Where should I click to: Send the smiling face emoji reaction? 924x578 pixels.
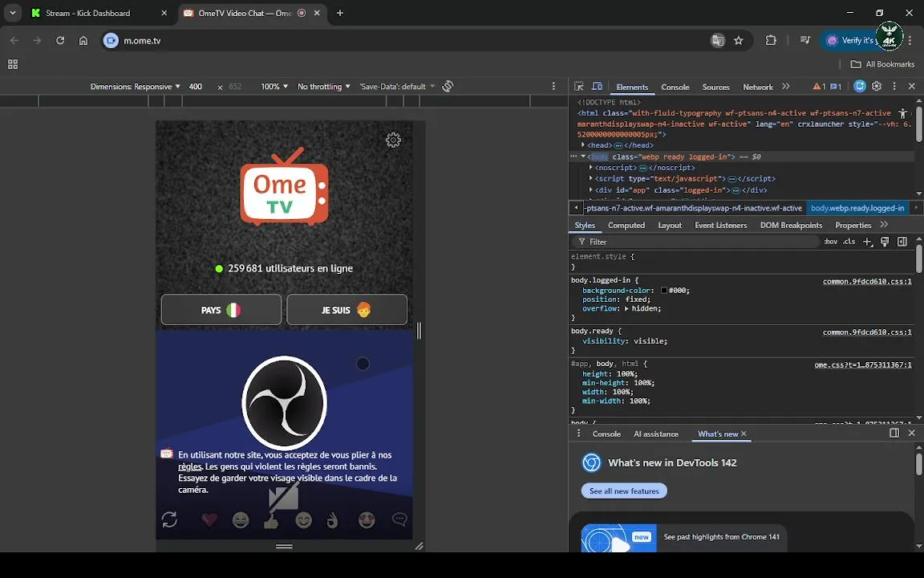tap(303, 519)
